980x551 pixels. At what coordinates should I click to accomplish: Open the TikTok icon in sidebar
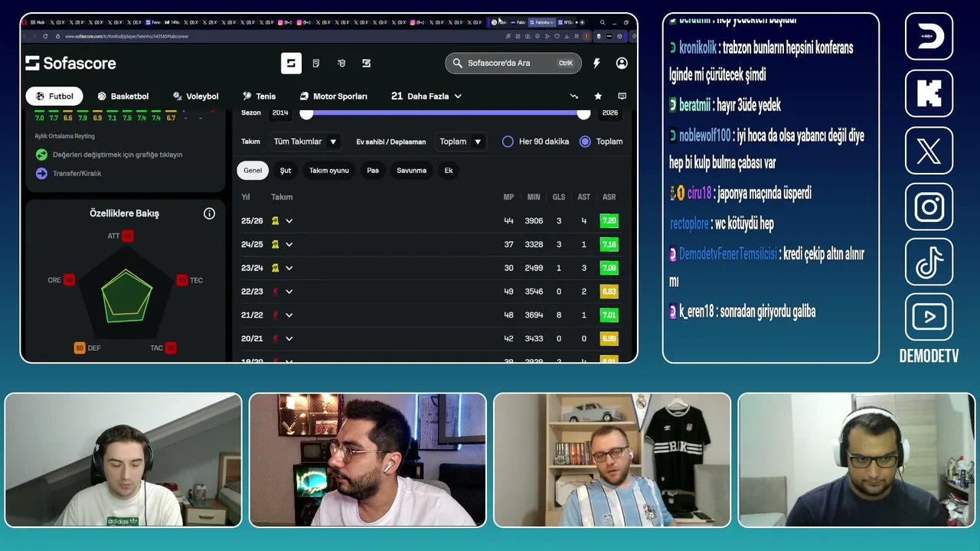[x=929, y=262]
